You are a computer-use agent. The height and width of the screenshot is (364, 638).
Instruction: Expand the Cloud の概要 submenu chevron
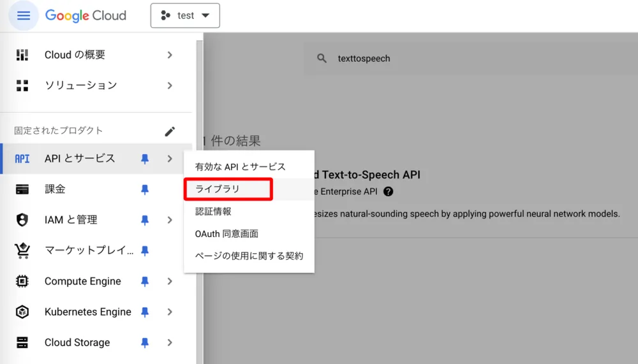[x=170, y=55]
